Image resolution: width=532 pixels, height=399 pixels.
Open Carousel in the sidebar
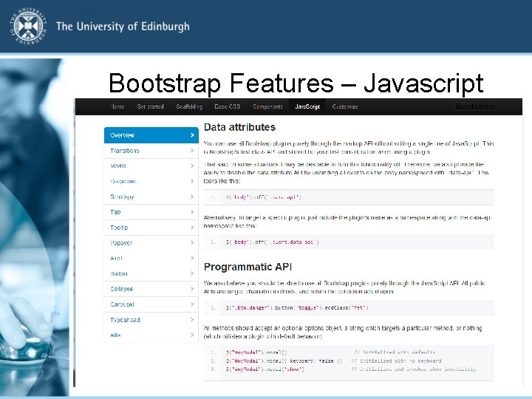coord(151,304)
